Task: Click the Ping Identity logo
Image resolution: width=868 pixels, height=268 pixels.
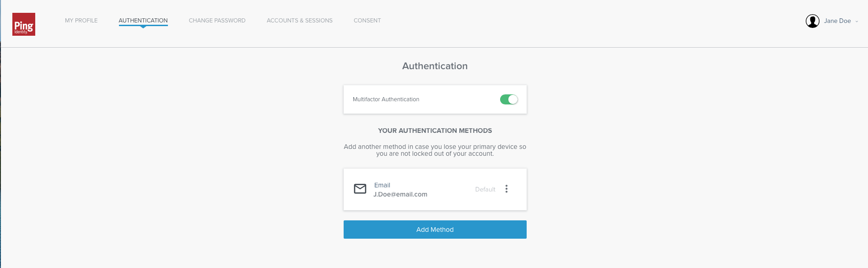Action: click(x=24, y=24)
